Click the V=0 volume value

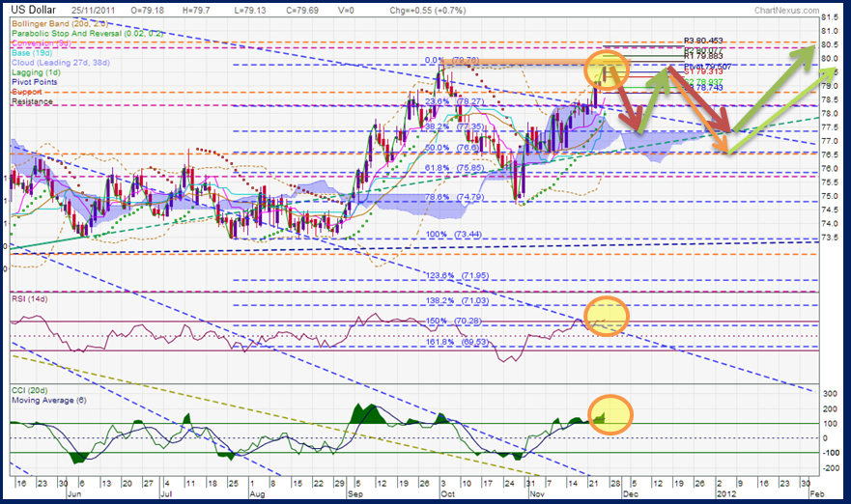point(346,11)
